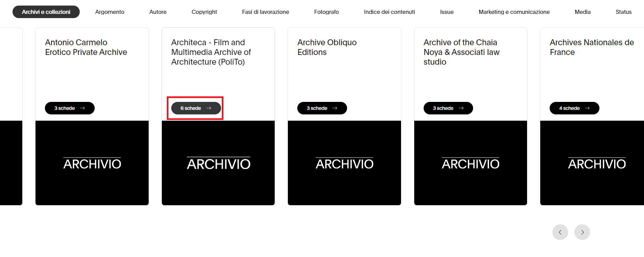Open 3 schede for Antonio Carmelo Erotico archive
Image resolution: width=644 pixels, height=257 pixels.
(x=70, y=108)
